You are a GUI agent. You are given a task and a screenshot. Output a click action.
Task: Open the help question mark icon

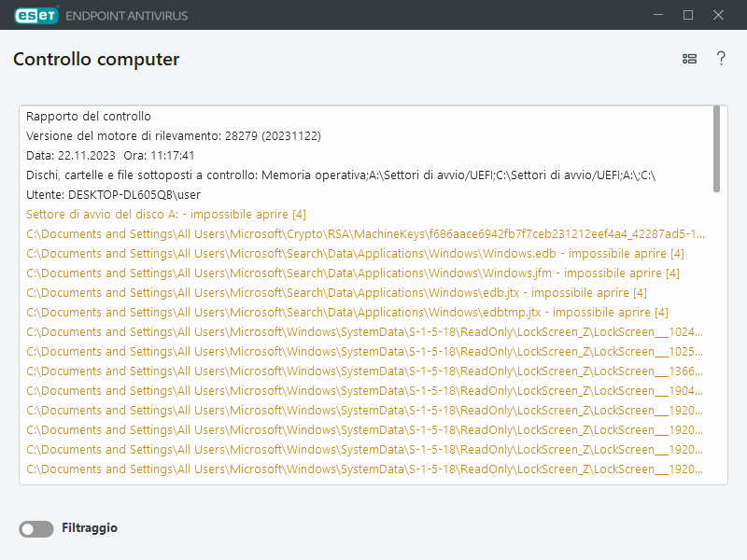coord(721,59)
